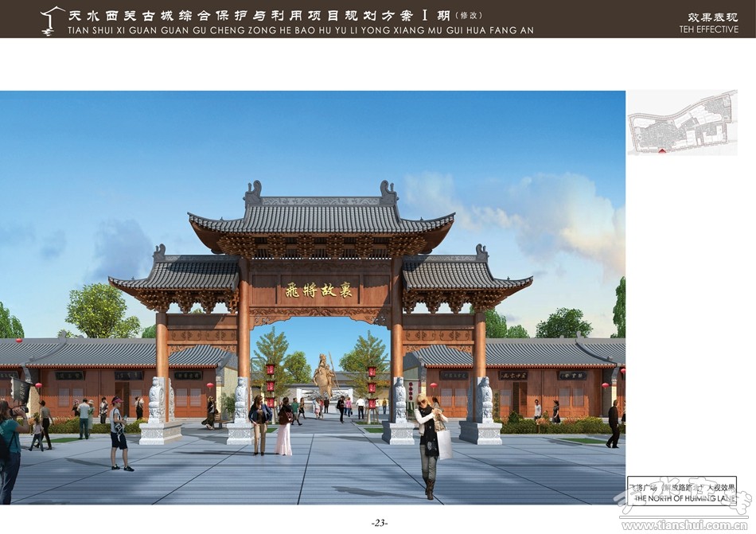756x534 pixels.
Task: Click the 'TEH EFFECTIVE' header label
Action: pyautogui.click(x=708, y=29)
